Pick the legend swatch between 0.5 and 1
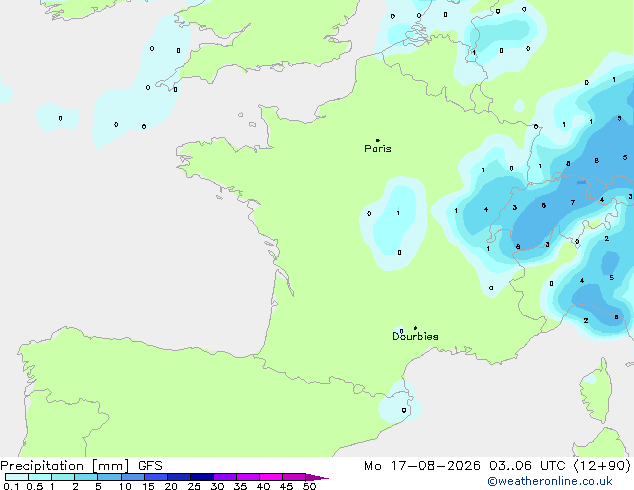 [40, 477]
